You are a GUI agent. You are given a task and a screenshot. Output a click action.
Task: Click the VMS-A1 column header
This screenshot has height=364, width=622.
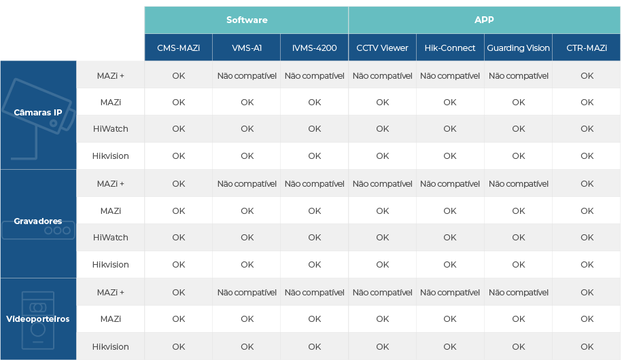tap(246, 48)
